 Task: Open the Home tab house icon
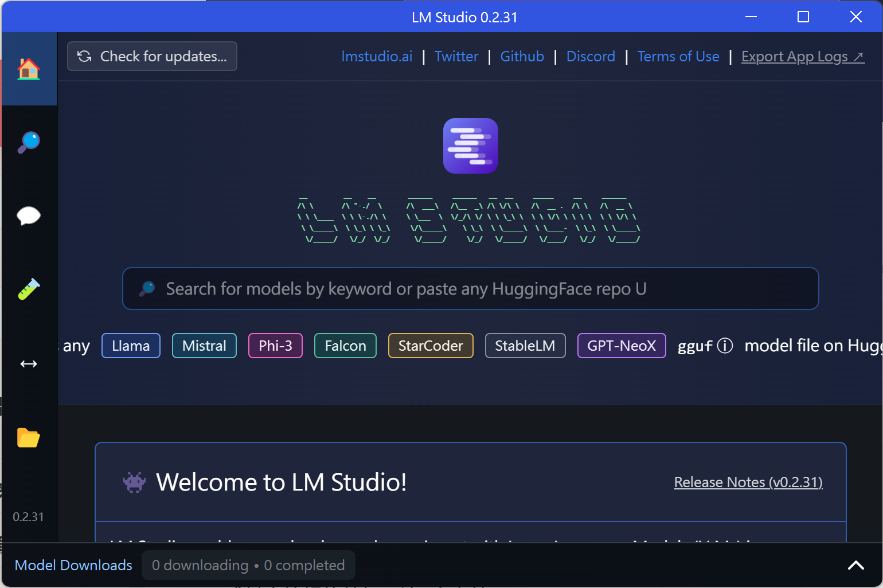29,69
